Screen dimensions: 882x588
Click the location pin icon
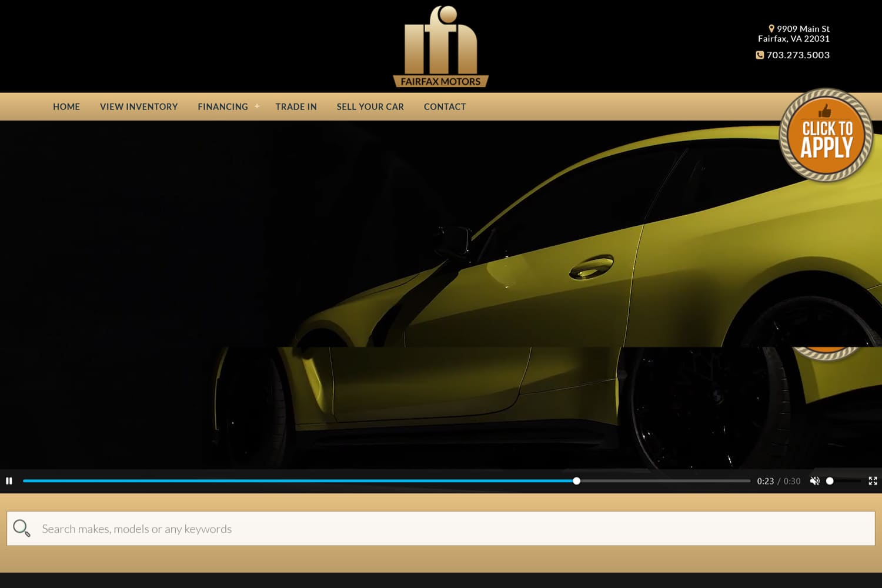click(771, 28)
